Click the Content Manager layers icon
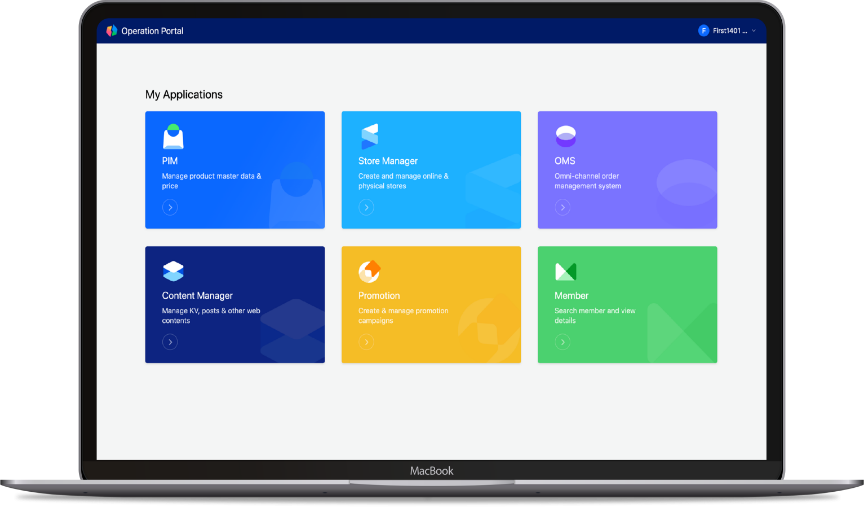Screen dimensions: 864x507 click(173, 271)
